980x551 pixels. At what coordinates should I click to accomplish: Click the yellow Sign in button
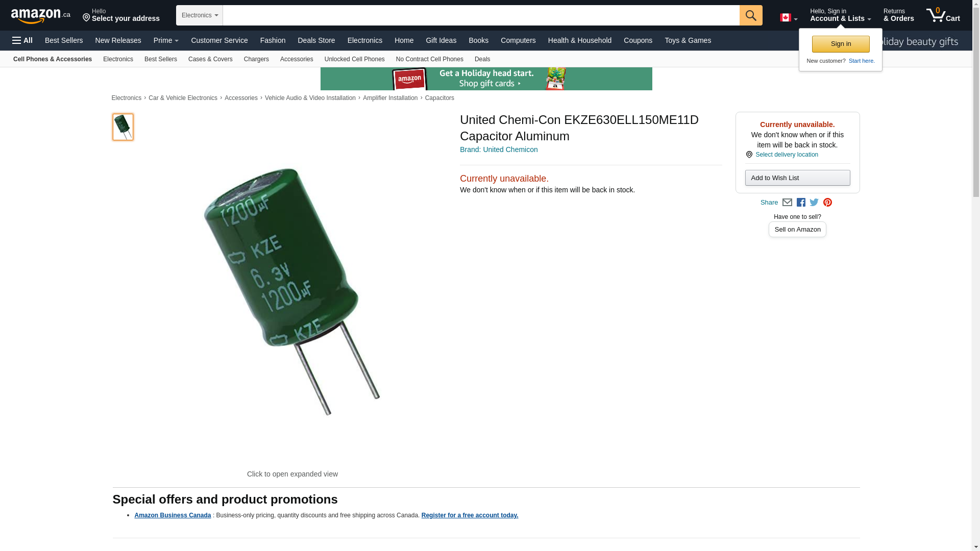(841, 44)
